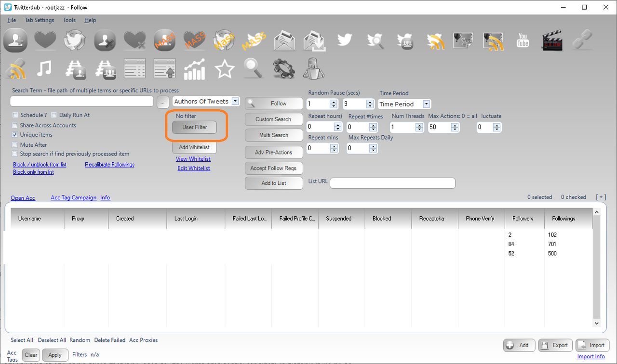Tick the Daily Run At checkbox

point(54,115)
